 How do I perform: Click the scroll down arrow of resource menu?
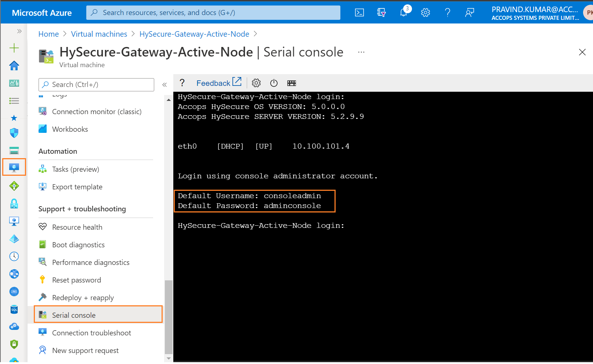pos(169,358)
